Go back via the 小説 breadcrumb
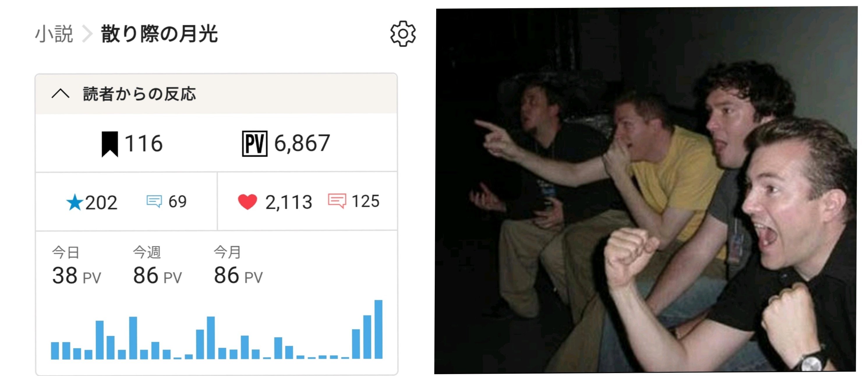This screenshot has height=376, width=868. [x=54, y=34]
